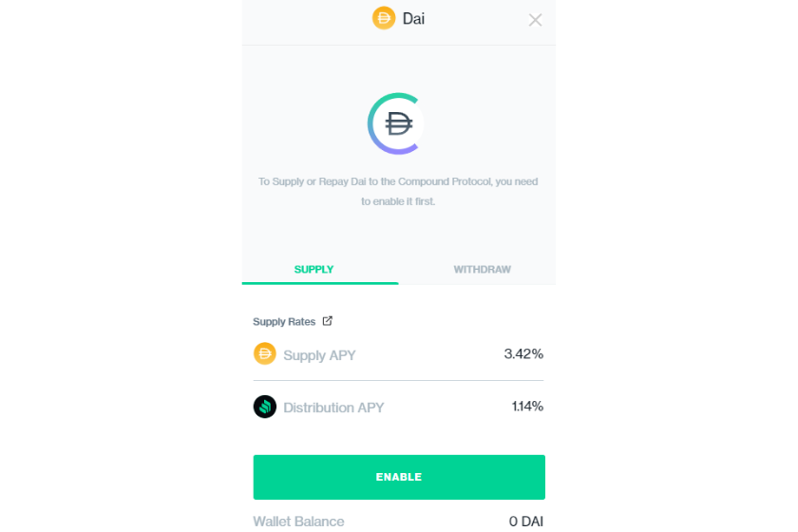798x532 pixels.
Task: Click the 1.14% distribution rate value
Action: click(527, 407)
